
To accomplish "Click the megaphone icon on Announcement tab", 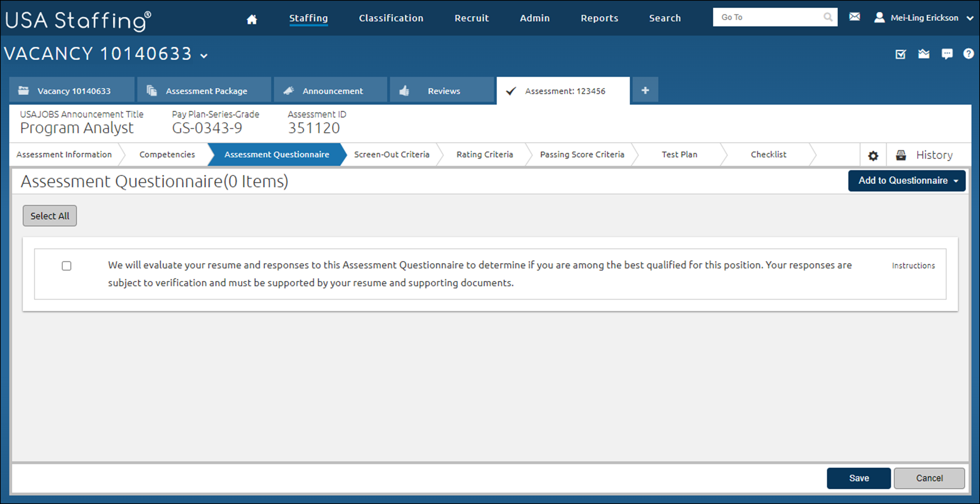I will click(288, 91).
